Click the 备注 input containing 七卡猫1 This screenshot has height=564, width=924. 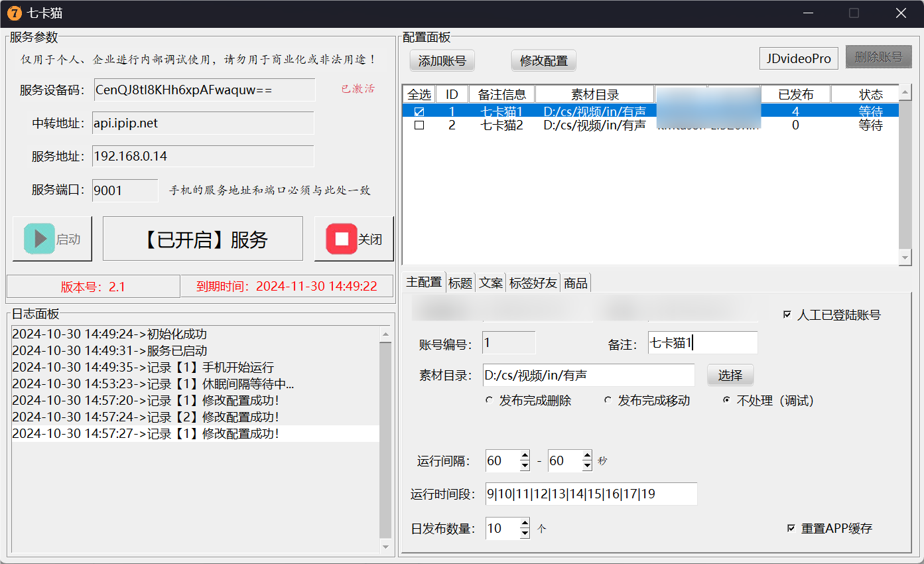click(702, 342)
